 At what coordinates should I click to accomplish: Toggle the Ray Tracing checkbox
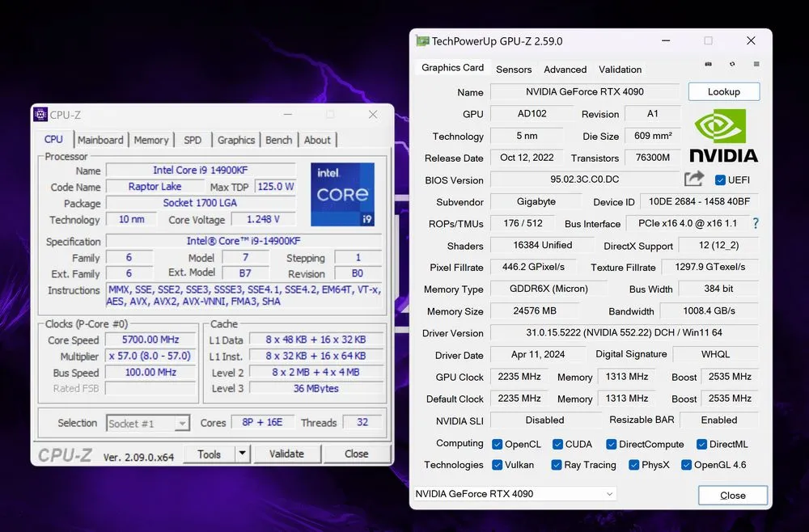point(557,465)
